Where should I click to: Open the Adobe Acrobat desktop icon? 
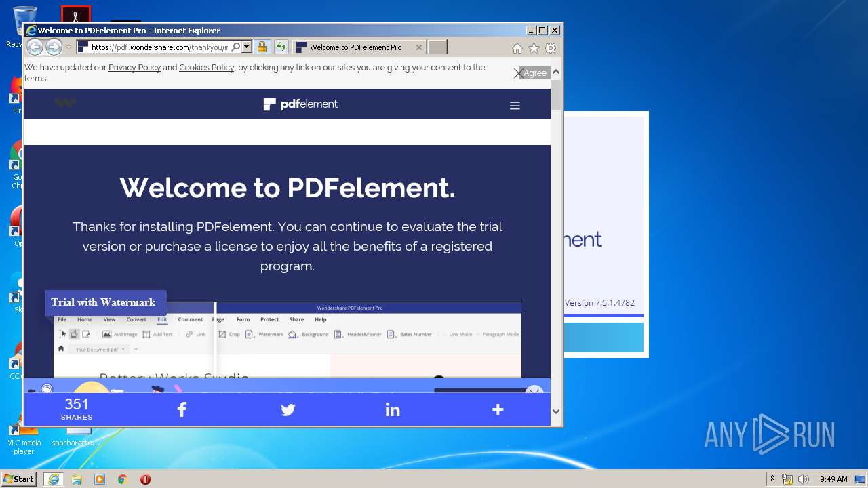pyautogui.click(x=75, y=15)
